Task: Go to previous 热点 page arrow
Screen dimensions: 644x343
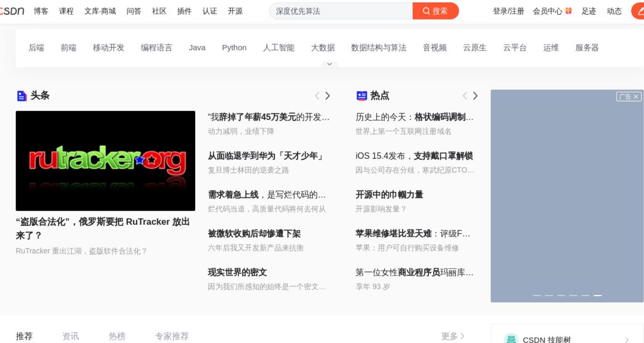Action: pos(465,96)
